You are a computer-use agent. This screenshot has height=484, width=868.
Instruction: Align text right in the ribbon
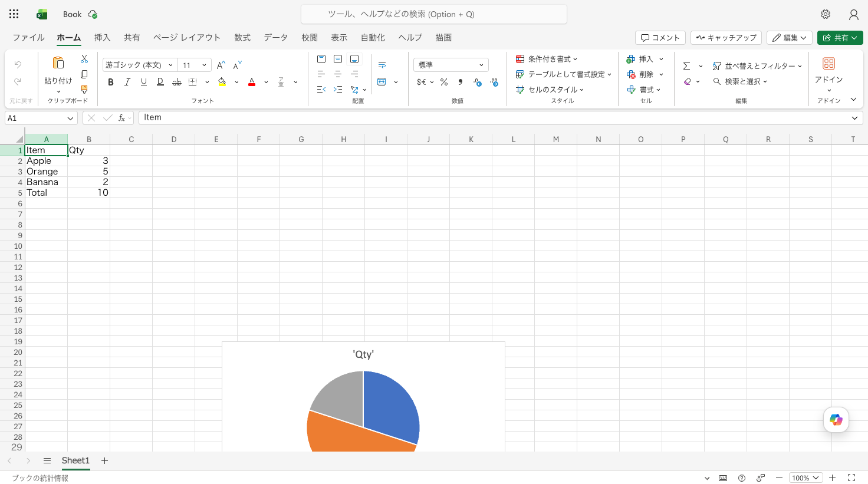[354, 74]
